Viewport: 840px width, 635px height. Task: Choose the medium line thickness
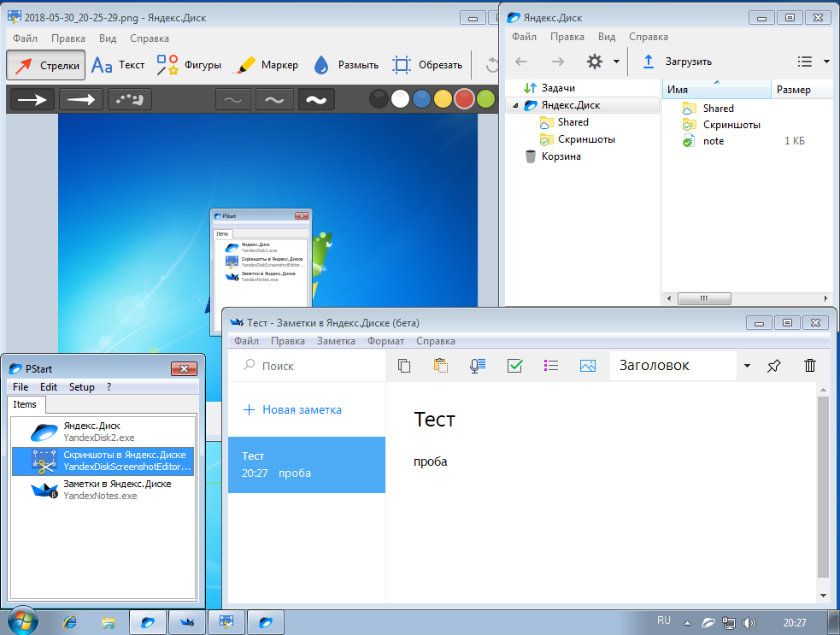point(274,100)
